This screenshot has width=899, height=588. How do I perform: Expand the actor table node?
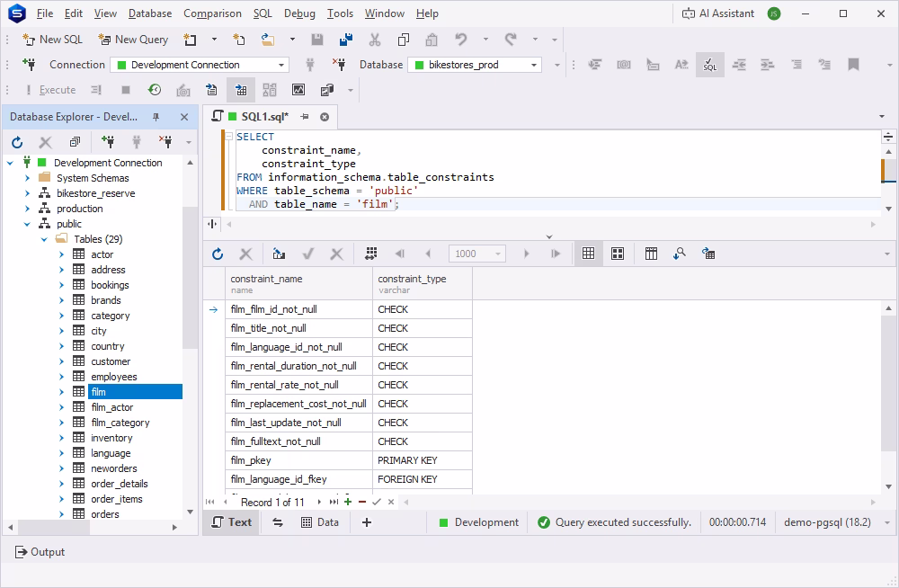coord(61,254)
